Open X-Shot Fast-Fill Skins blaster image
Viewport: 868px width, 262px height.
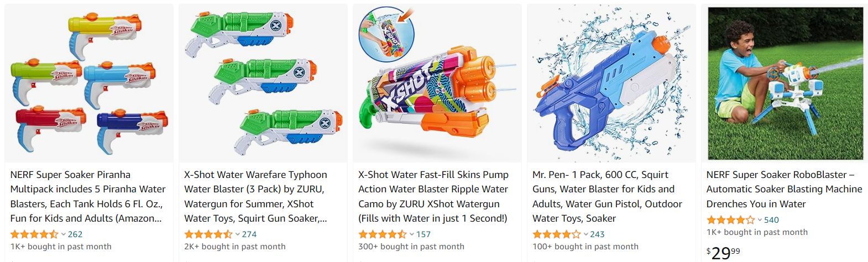437,83
